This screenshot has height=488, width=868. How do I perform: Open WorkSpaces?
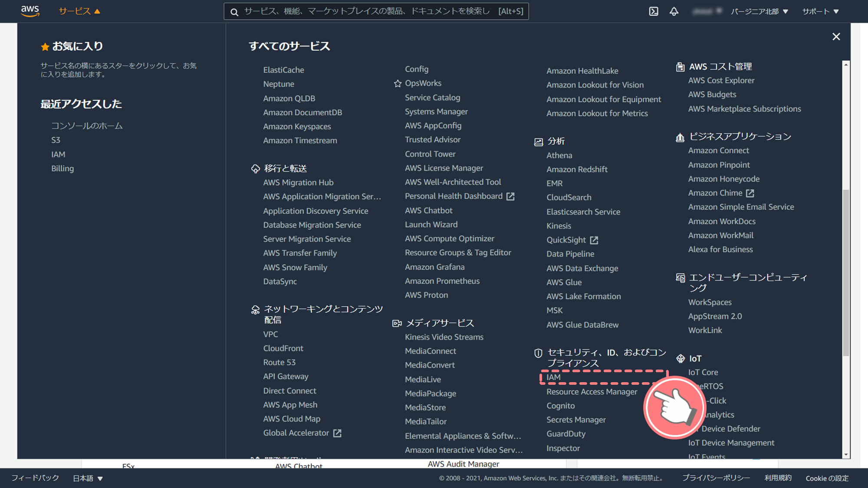click(x=710, y=302)
